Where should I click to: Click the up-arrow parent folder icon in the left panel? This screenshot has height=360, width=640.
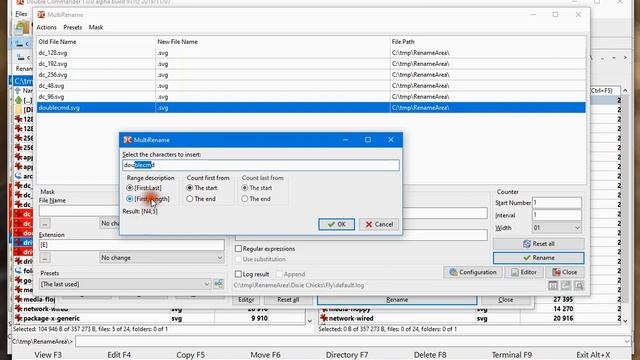[18, 100]
